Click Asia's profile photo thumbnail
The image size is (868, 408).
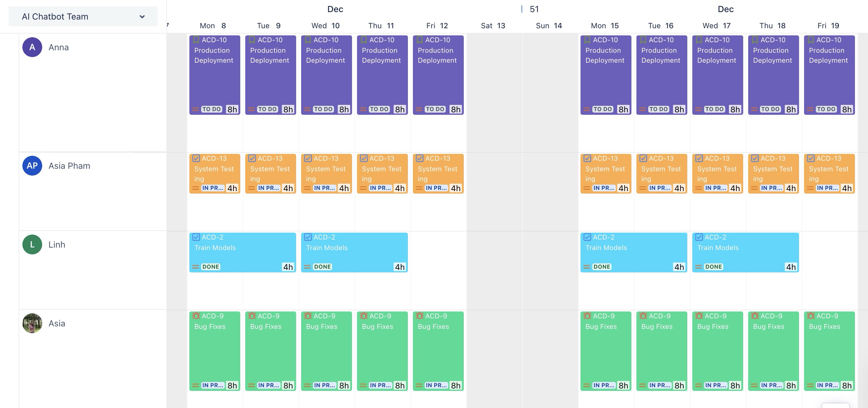[x=32, y=323]
